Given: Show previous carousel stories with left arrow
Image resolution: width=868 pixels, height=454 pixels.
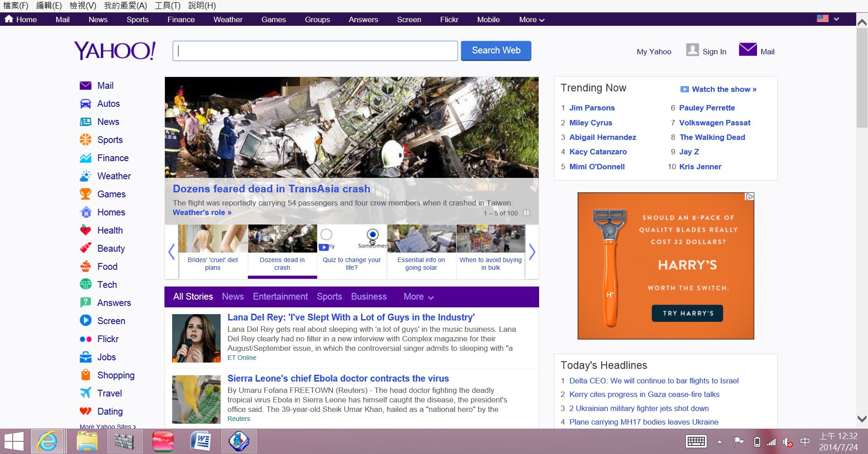Looking at the screenshot, I should click(x=171, y=252).
